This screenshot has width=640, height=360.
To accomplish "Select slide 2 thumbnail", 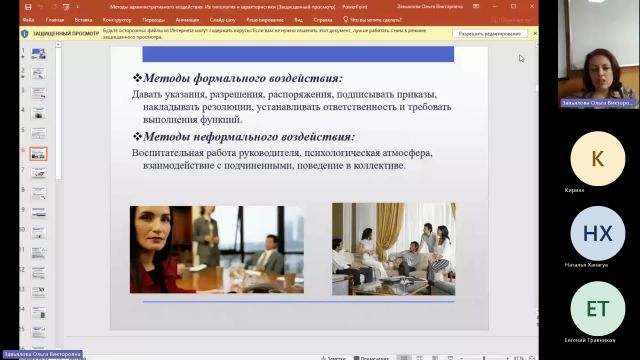I will (38, 73).
